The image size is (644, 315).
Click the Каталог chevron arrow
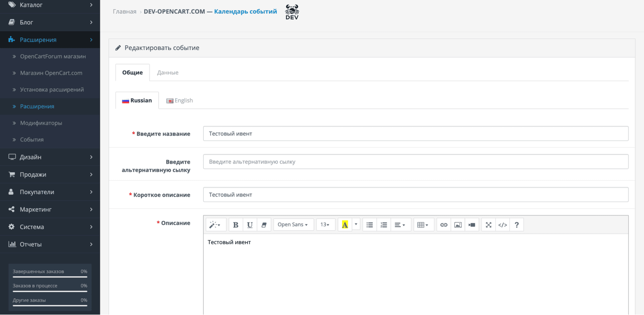[91, 5]
